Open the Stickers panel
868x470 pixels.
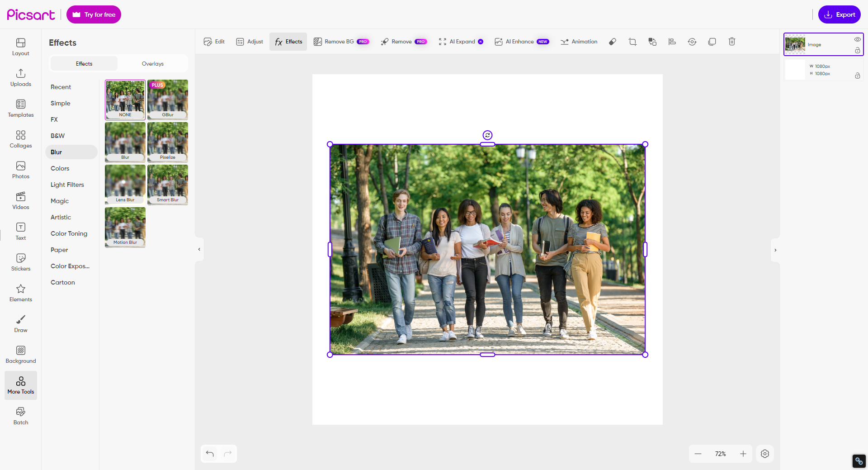click(x=20, y=261)
